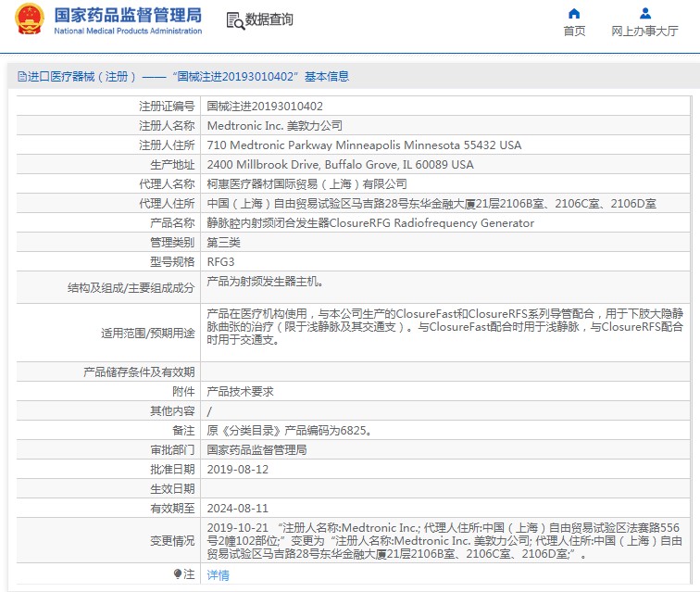
Task: Click the national emblem logo
Action: pos(30,19)
